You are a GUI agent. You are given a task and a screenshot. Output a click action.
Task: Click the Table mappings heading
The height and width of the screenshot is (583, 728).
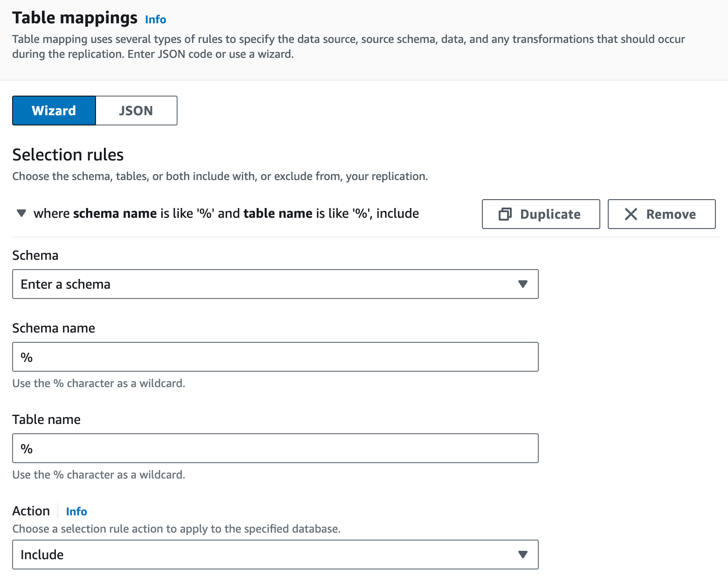click(75, 18)
